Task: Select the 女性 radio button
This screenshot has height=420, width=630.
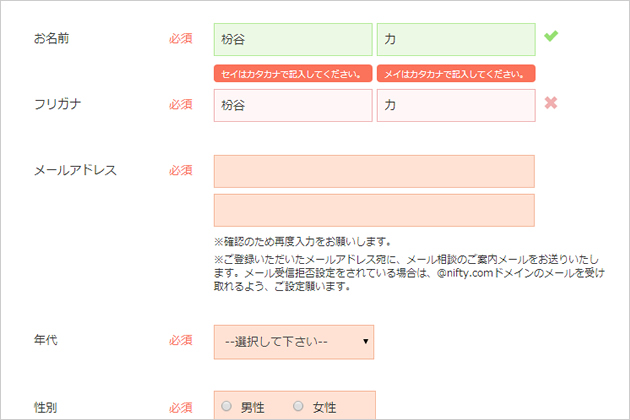Action: (298, 406)
